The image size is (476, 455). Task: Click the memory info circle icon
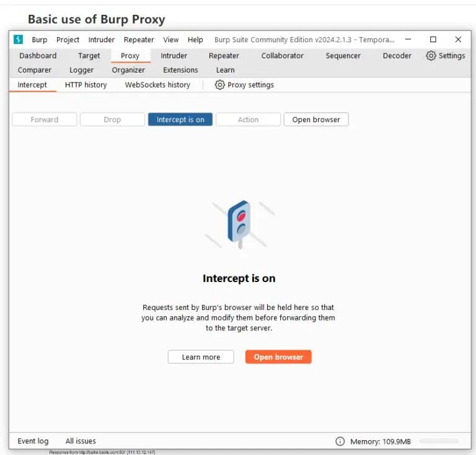point(340,441)
